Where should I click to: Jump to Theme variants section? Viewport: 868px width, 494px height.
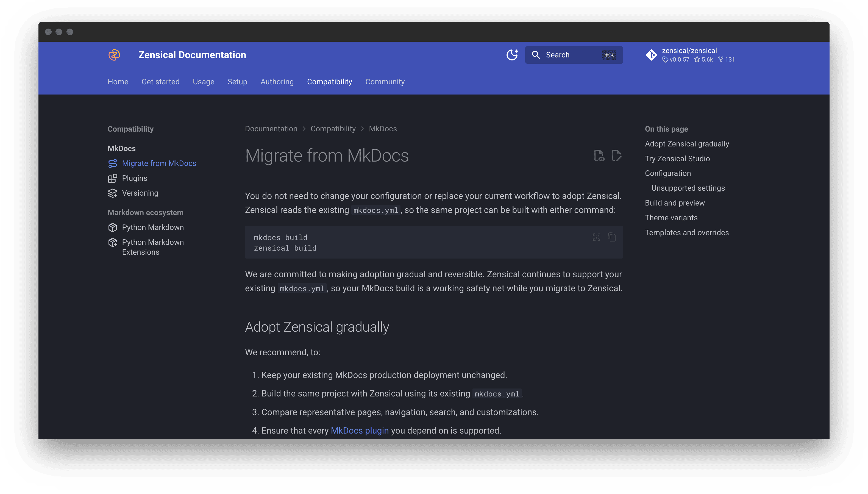pos(671,218)
